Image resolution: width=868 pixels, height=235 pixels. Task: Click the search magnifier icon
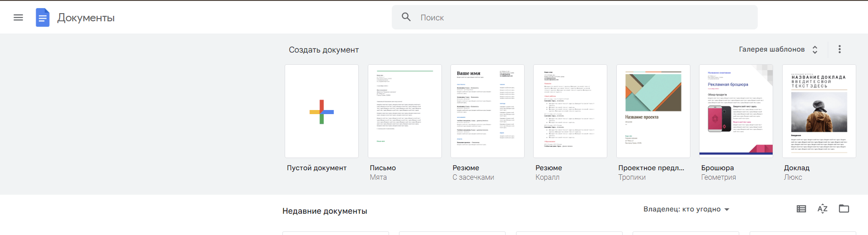click(406, 17)
